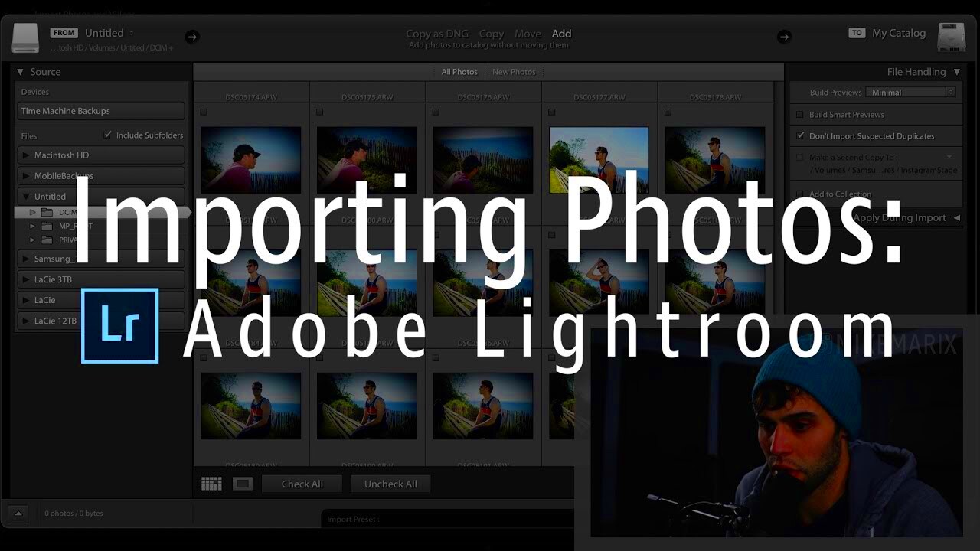Click the arrow icon left of the TO label
The height and width of the screenshot is (551, 980).
click(784, 36)
